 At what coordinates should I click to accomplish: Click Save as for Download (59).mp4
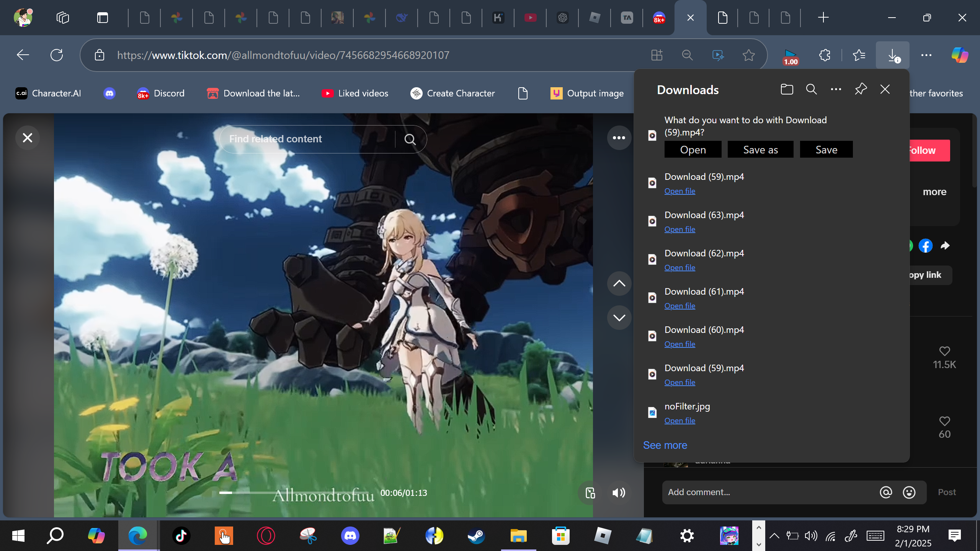pos(760,150)
